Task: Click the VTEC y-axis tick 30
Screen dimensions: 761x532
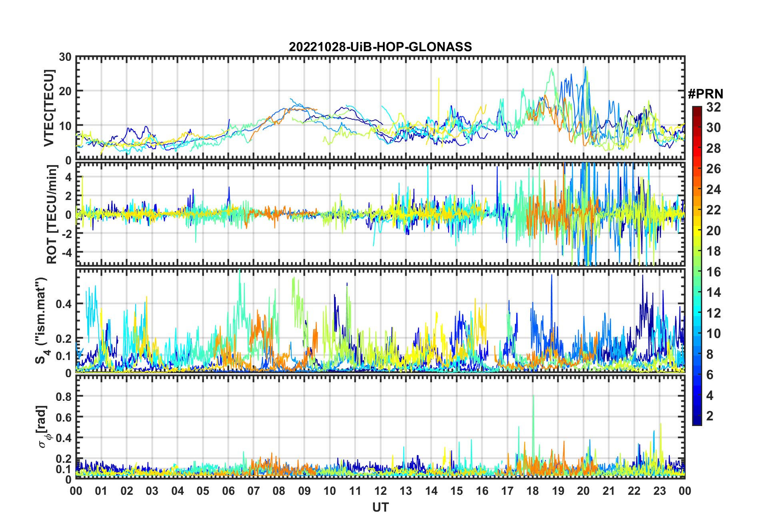Action: [65, 57]
